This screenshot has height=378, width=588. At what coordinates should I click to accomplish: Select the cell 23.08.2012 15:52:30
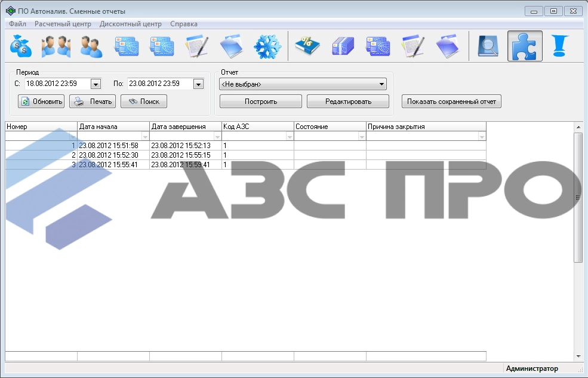coord(113,155)
